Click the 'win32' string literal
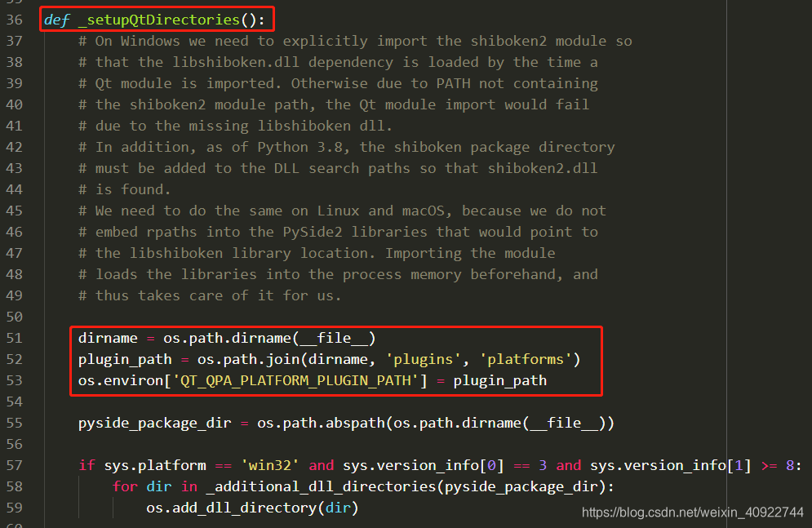Screen dimensions: 812x528 [x=270, y=465]
